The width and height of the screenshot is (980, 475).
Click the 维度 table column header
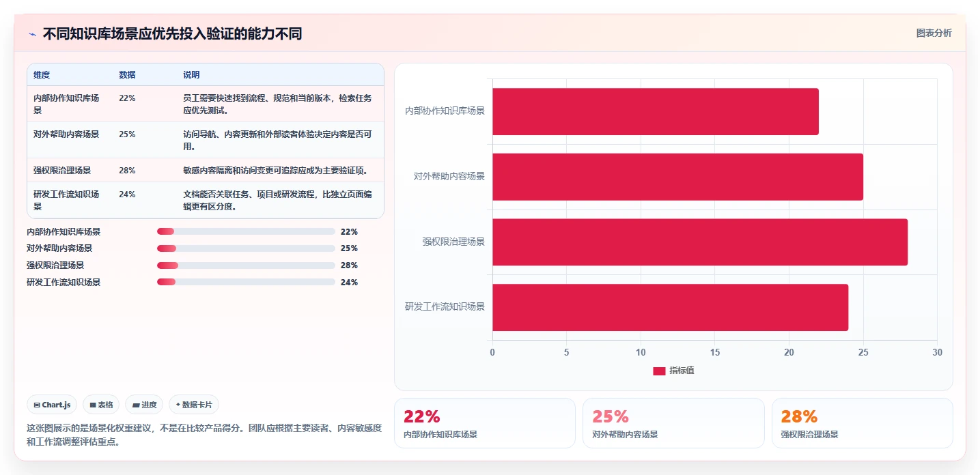pos(42,75)
